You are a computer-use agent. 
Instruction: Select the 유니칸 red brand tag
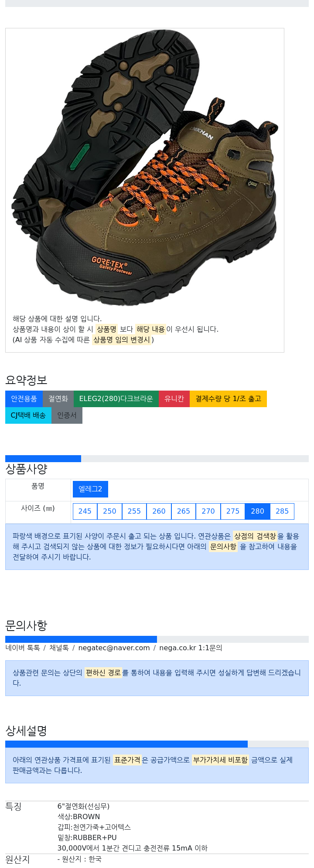pos(174,399)
